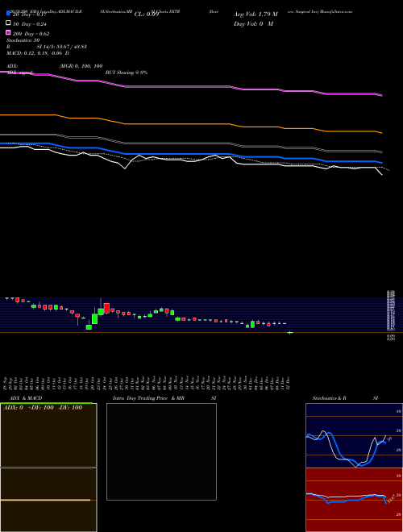Screen dimensions: 403x532
Task: Click the 'Intra Day Trading Price & MR' title
Action: click(148, 398)
